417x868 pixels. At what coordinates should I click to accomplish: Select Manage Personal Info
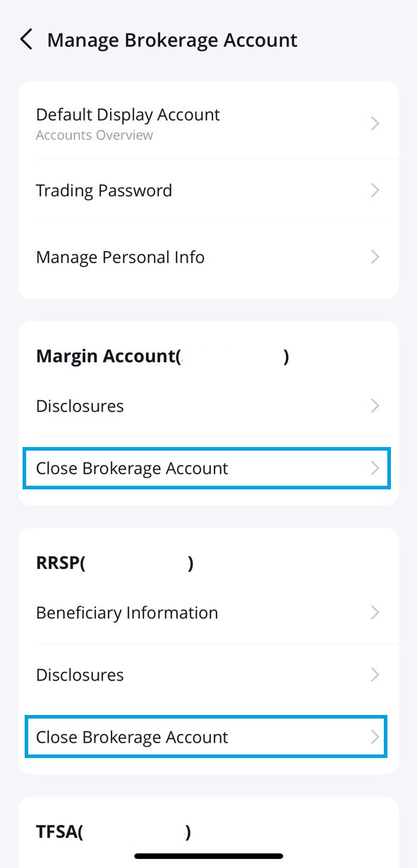[x=208, y=257]
